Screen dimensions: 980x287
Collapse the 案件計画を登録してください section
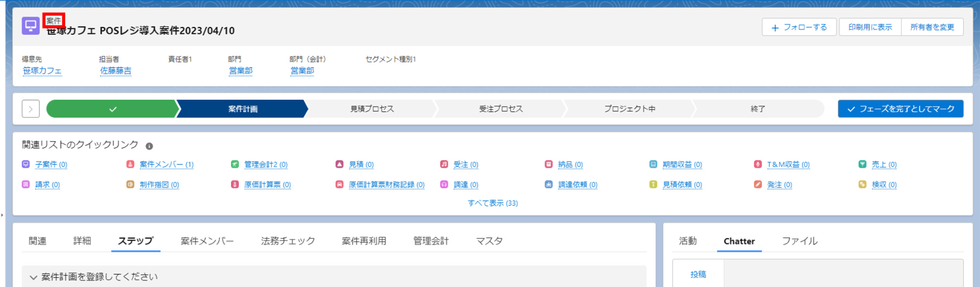tap(33, 277)
